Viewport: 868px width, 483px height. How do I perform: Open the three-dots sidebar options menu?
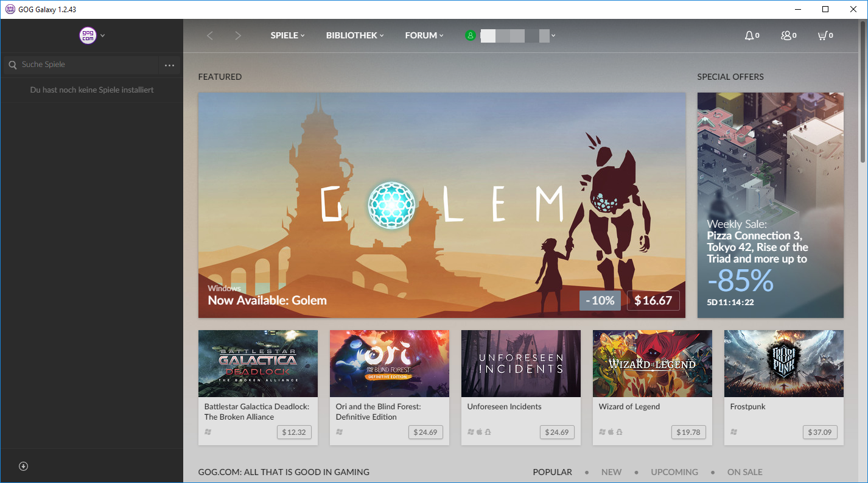click(170, 65)
